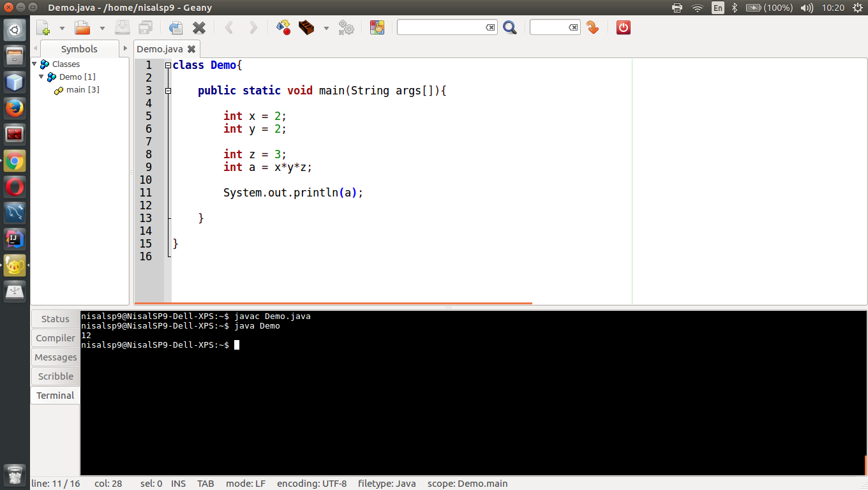Viewport: 868px width, 490px height.
Task: Select the Terminal tab
Action: pyautogui.click(x=55, y=396)
